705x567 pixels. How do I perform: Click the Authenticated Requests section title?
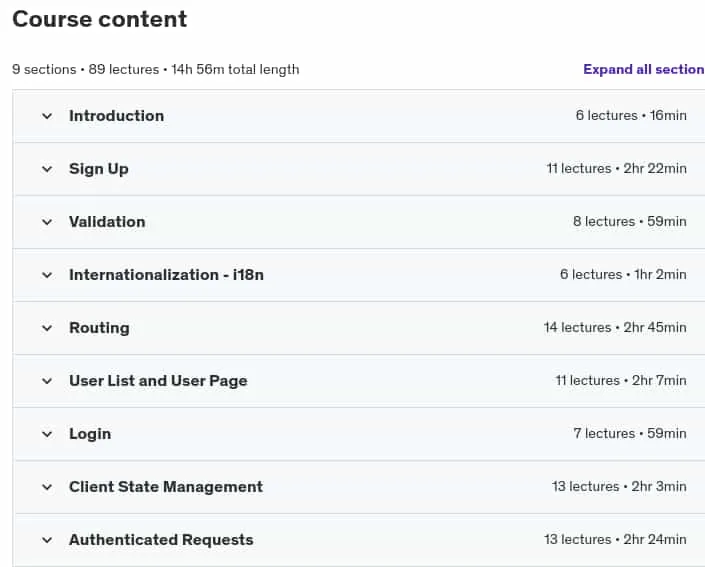pyautogui.click(x=161, y=540)
